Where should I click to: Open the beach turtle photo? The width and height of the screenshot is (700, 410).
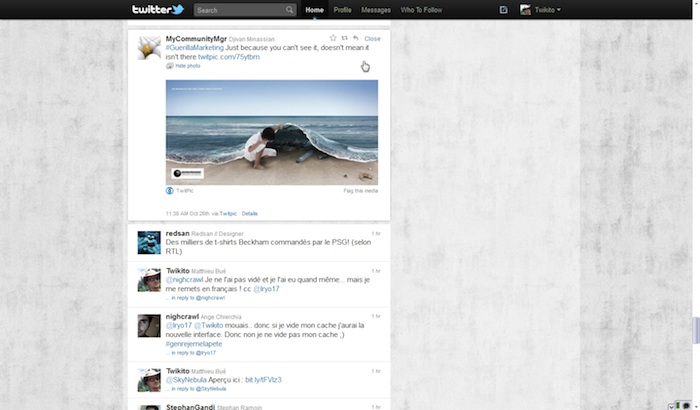coord(271,132)
